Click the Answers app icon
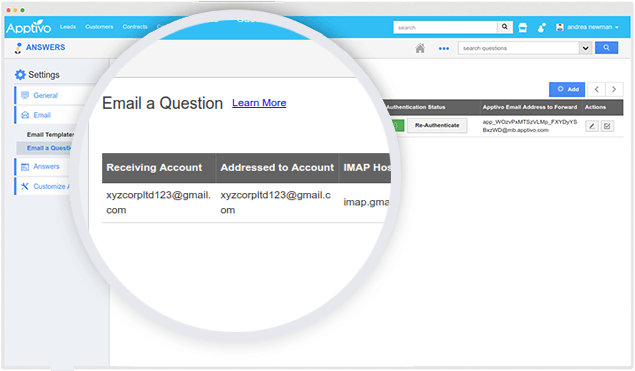 pyautogui.click(x=18, y=48)
